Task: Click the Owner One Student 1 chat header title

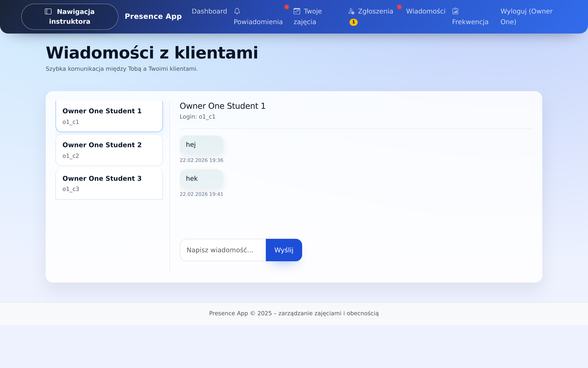Action: [x=223, y=106]
